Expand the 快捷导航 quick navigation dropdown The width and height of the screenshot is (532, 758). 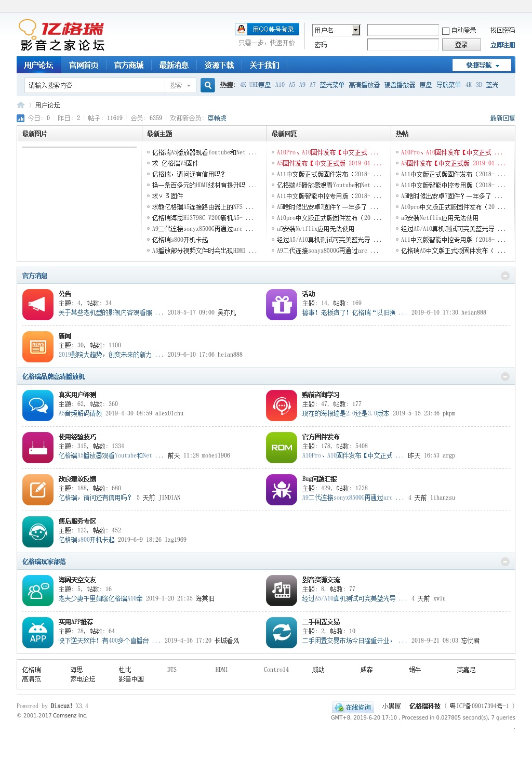tap(482, 65)
